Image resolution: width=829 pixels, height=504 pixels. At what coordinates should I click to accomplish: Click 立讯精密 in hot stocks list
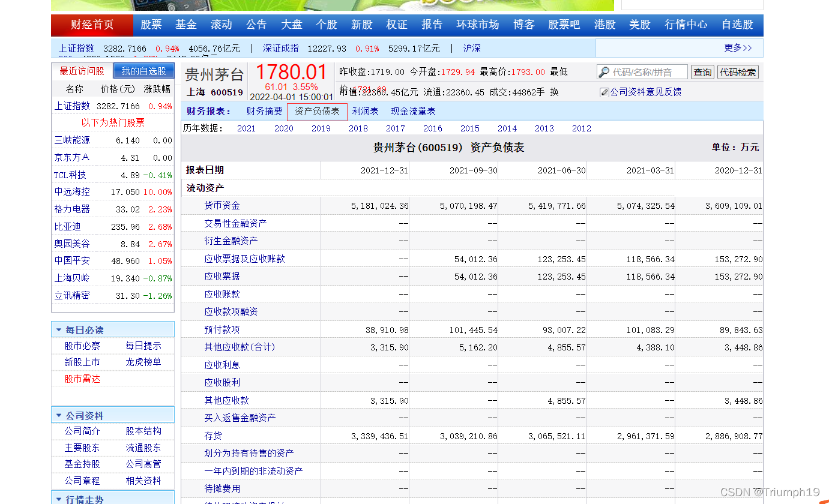pos(72,296)
